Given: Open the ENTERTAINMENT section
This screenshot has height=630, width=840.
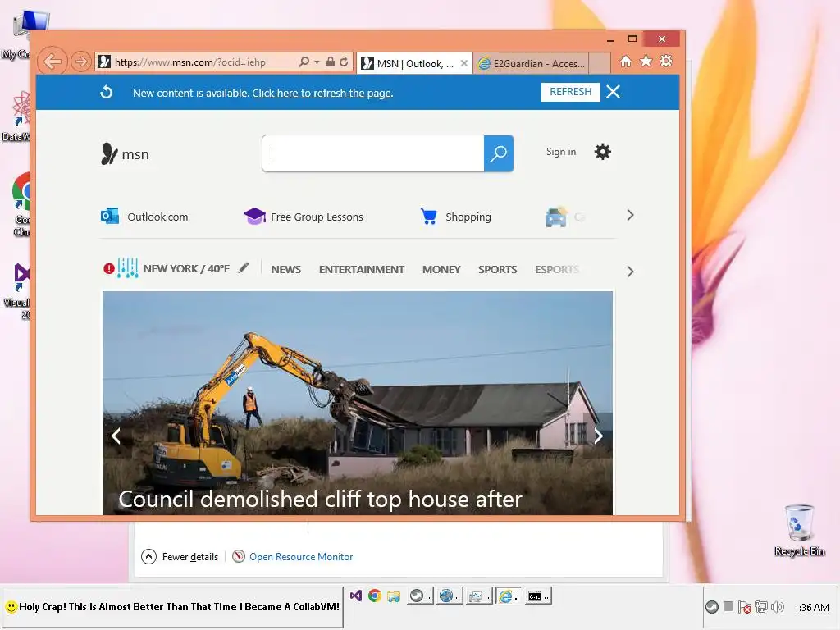Looking at the screenshot, I should [x=362, y=269].
